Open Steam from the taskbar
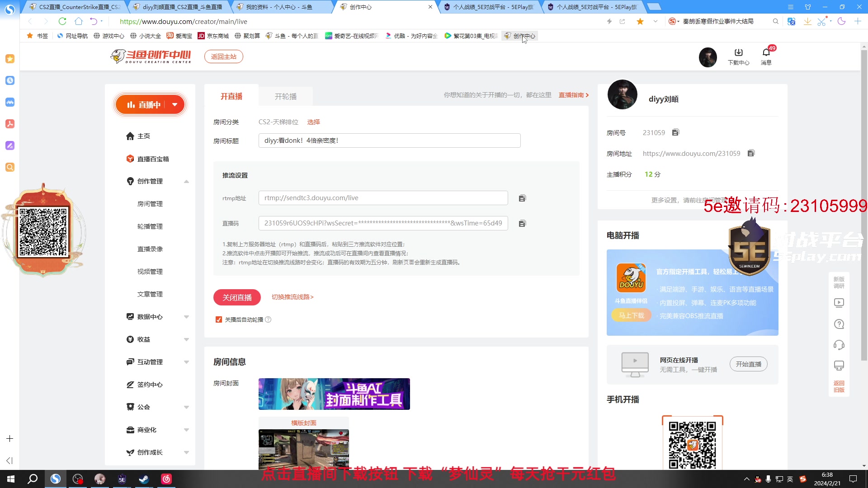The image size is (868, 488). coord(144,479)
